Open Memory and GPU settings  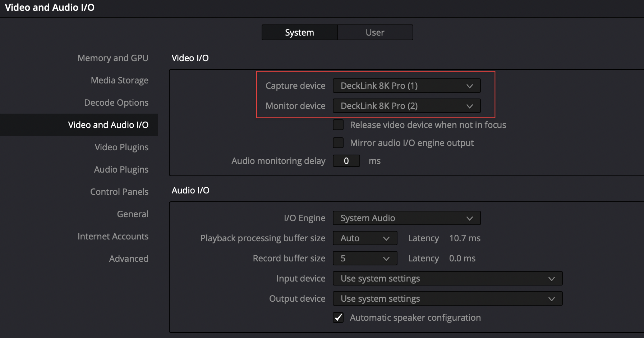[x=113, y=58]
